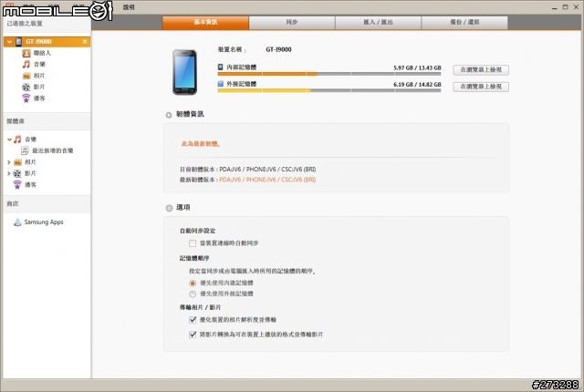Screen dimensions: 584x392
Task: Switch to the 備份 / 還原 tab
Action: (464, 22)
